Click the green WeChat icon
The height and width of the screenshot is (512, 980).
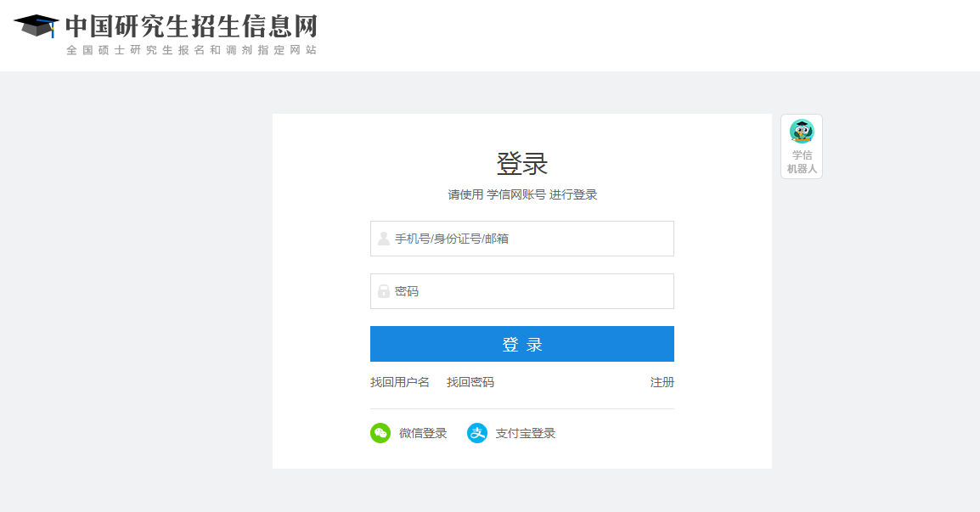pyautogui.click(x=380, y=433)
